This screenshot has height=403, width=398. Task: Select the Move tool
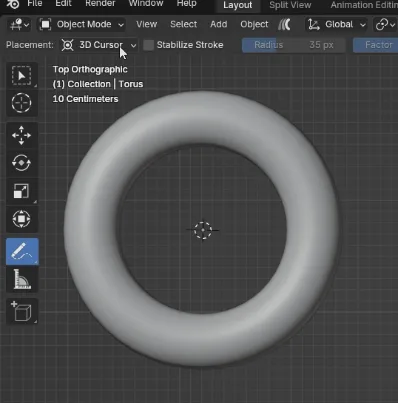[22, 135]
